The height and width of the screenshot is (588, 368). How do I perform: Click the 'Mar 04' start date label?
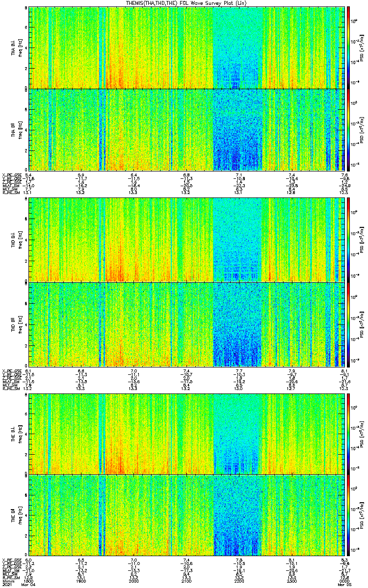click(x=28, y=586)
